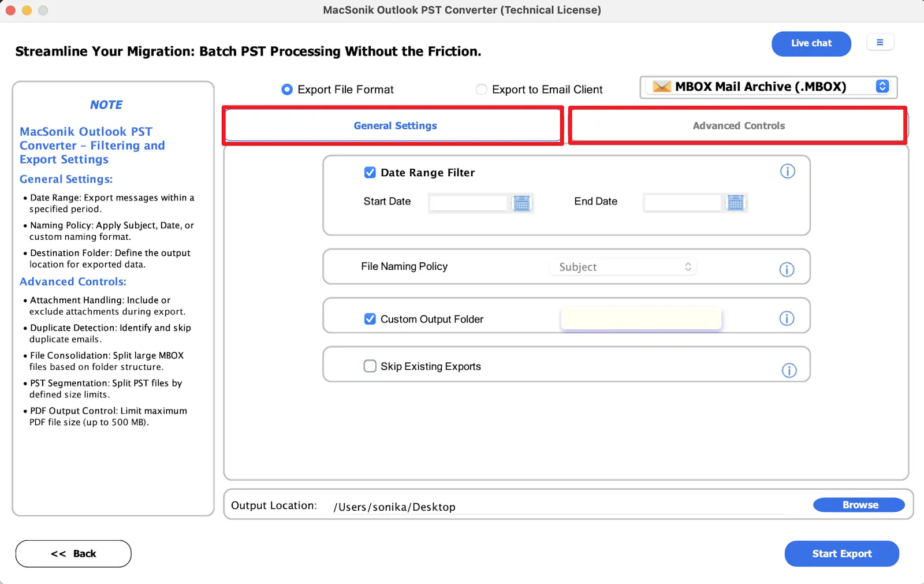Click the 'File Consolidation' note bullet
Image resolution: width=924 pixels, height=584 pixels.
tap(104, 361)
